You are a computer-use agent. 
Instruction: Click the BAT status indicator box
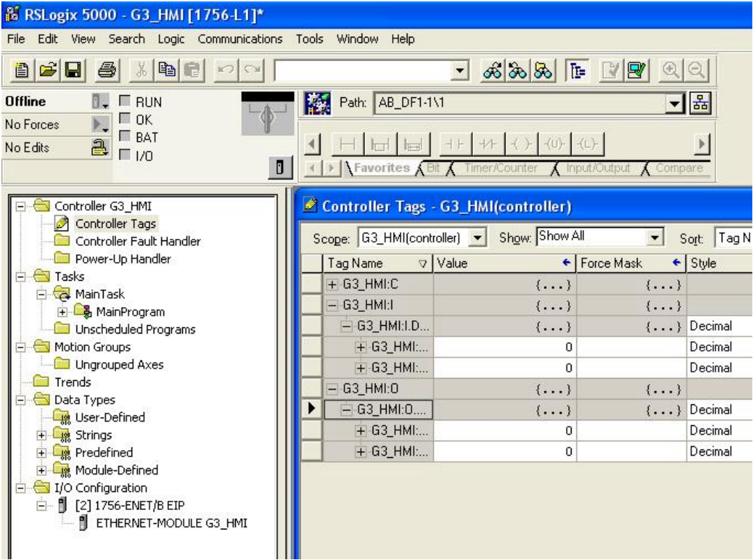[x=125, y=136]
